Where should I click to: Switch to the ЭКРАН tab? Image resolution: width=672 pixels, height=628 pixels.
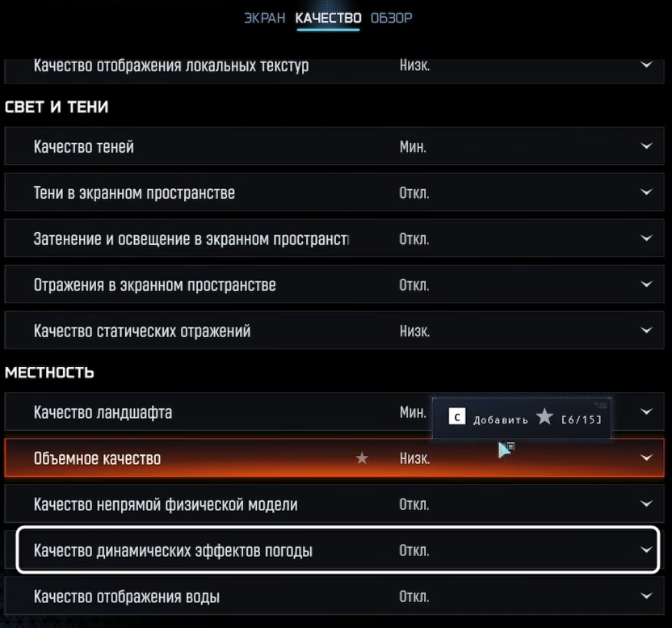[x=265, y=18]
